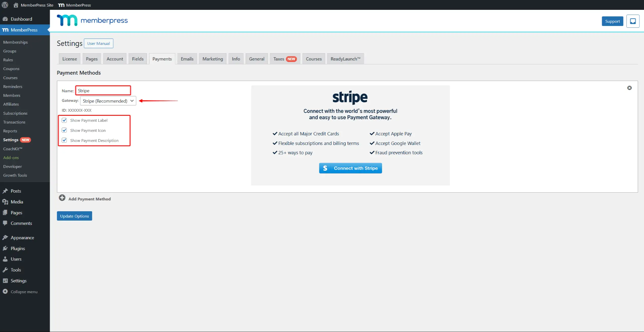
Task: Click the MemberPress admin bar icon
Action: click(61, 5)
